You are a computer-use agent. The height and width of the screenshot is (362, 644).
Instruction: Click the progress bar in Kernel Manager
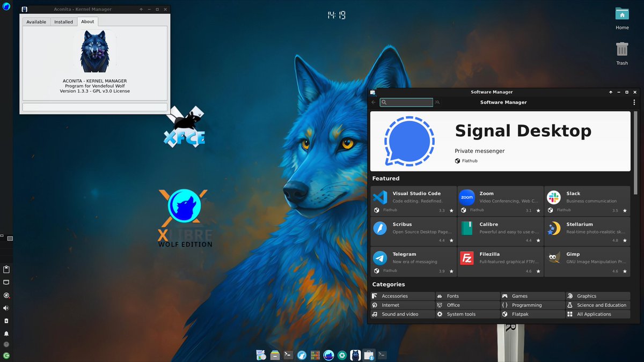[x=94, y=107]
